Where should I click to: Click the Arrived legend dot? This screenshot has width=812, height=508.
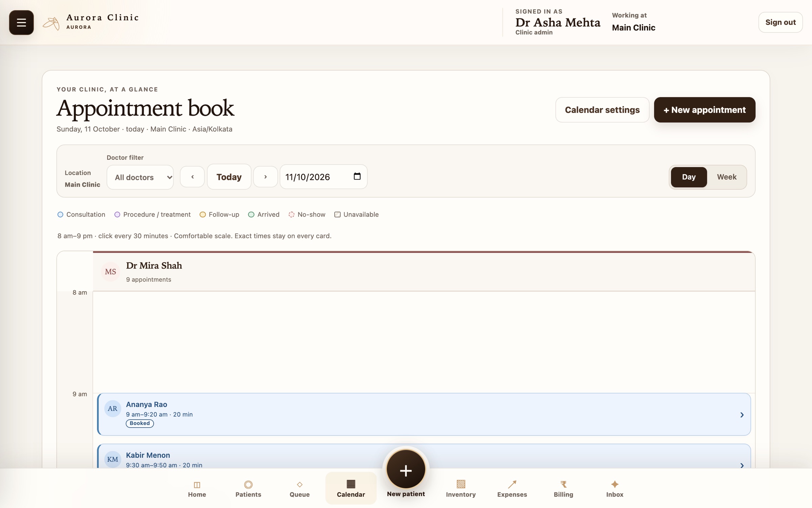251,214
